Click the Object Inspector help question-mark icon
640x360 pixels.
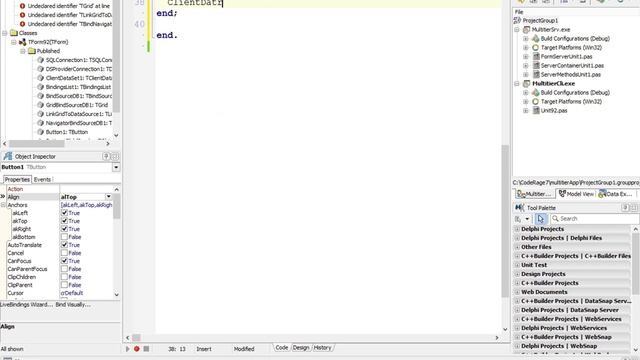[x=106, y=156]
